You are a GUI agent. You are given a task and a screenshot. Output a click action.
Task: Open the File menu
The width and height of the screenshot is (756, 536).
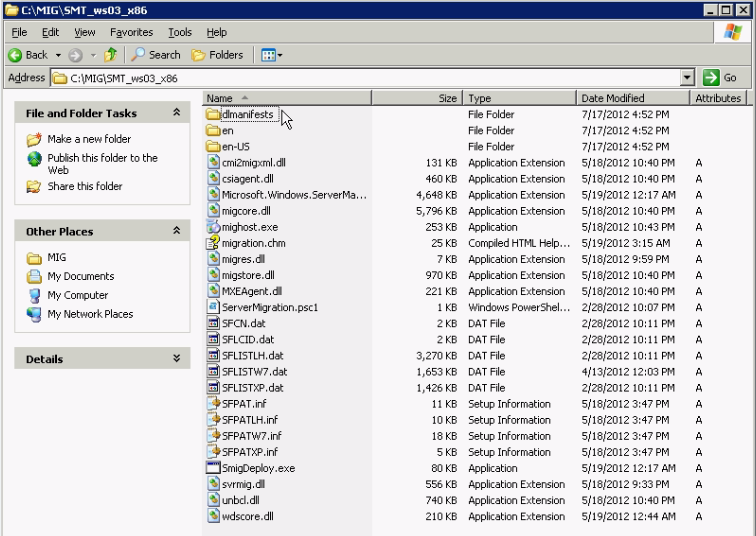tap(19, 32)
